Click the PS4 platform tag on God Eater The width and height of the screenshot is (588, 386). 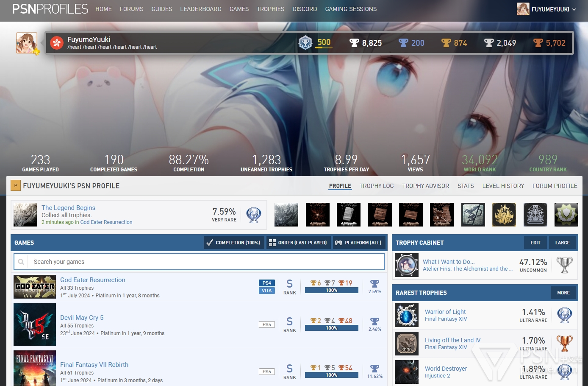267,283
